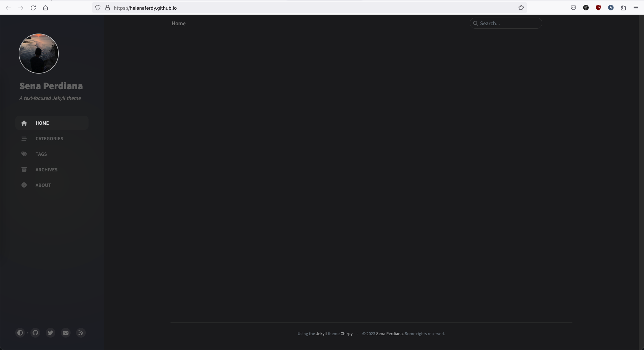Screen dimensions: 644x350
Task: Toggle dark/light mode switch in sidebar
Action: 20,333
